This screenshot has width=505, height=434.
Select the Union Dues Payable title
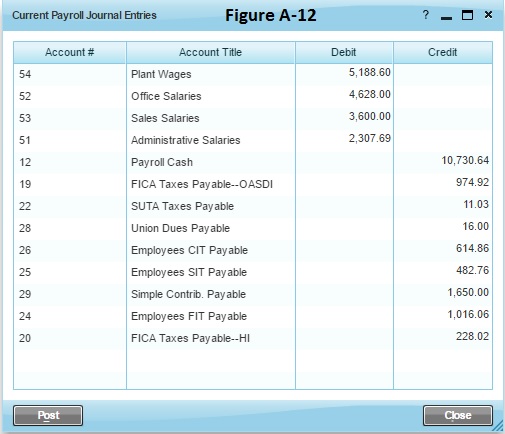pyautogui.click(x=180, y=228)
